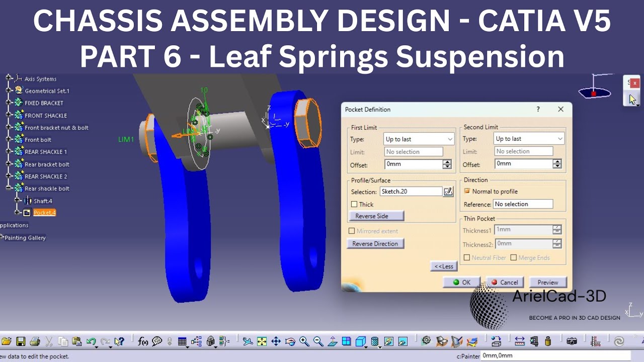Increment the First Limit Offset spinner
The image size is (644, 362).
click(447, 162)
